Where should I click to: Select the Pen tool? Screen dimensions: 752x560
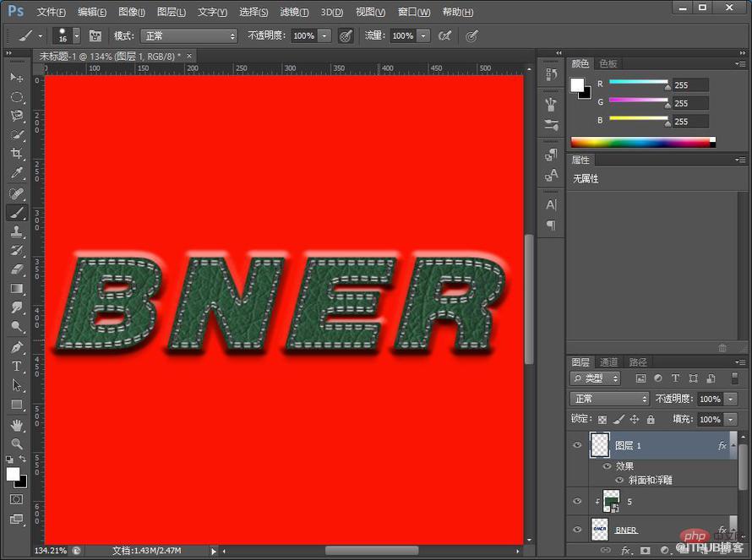tap(17, 347)
